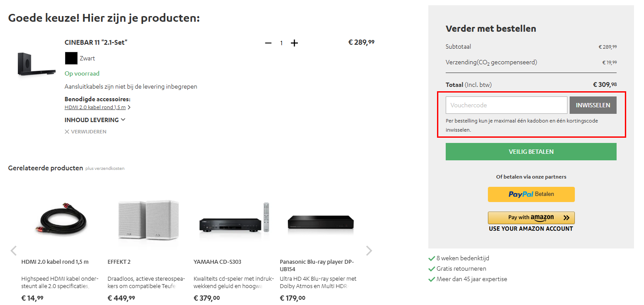Click into the Vouchercode input field

[506, 105]
